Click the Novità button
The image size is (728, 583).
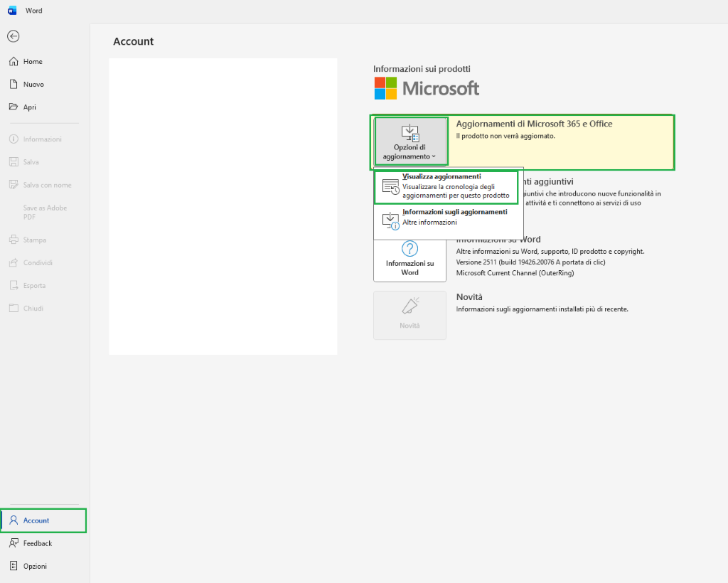pyautogui.click(x=409, y=315)
